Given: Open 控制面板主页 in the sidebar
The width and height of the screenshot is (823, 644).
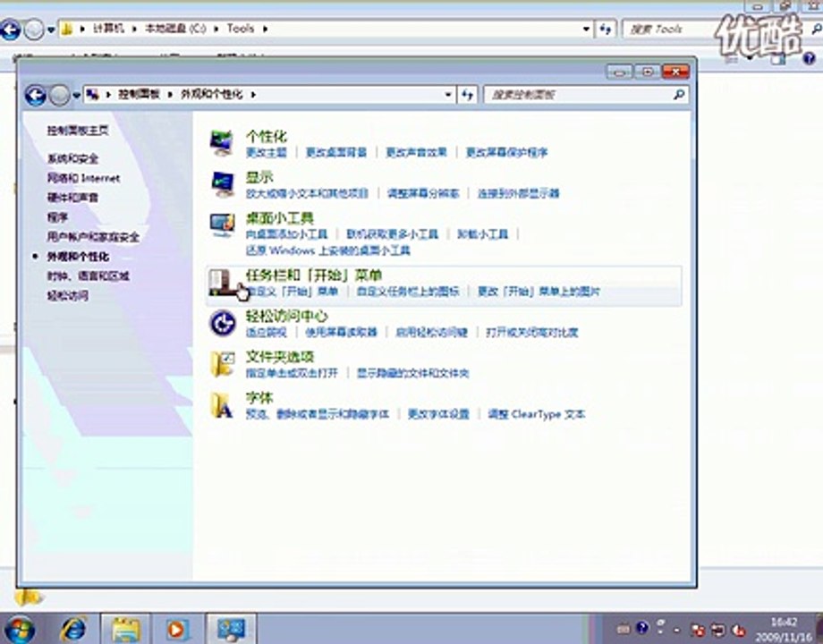Looking at the screenshot, I should pyautogui.click(x=78, y=131).
